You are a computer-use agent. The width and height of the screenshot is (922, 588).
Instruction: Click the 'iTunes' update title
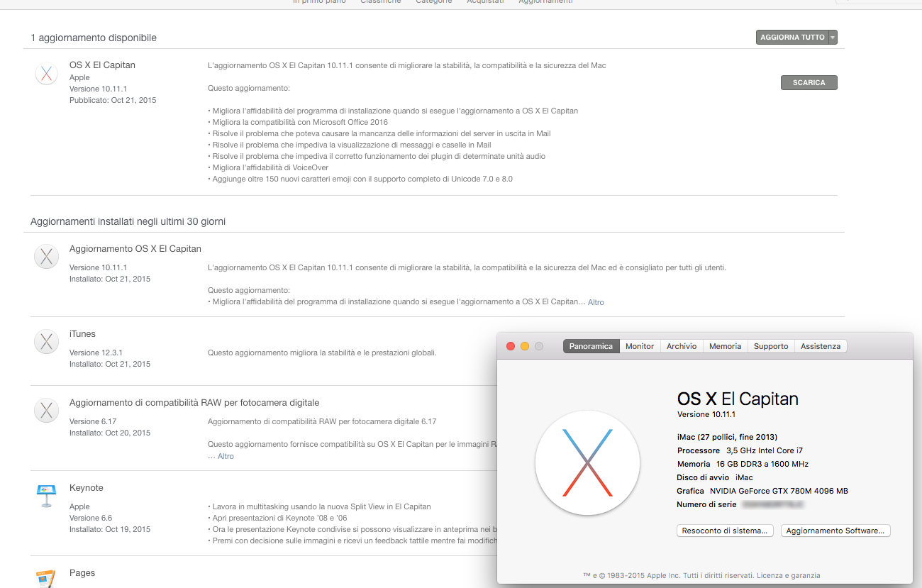(x=82, y=334)
